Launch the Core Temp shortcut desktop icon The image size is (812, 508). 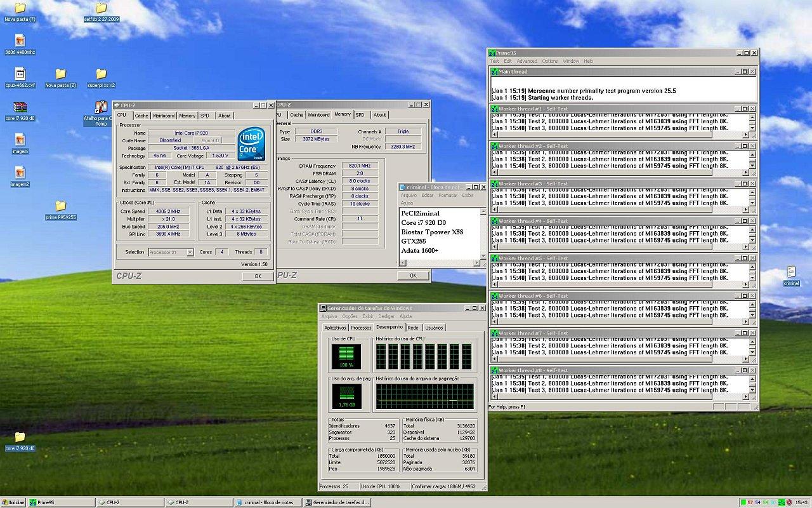[101, 107]
